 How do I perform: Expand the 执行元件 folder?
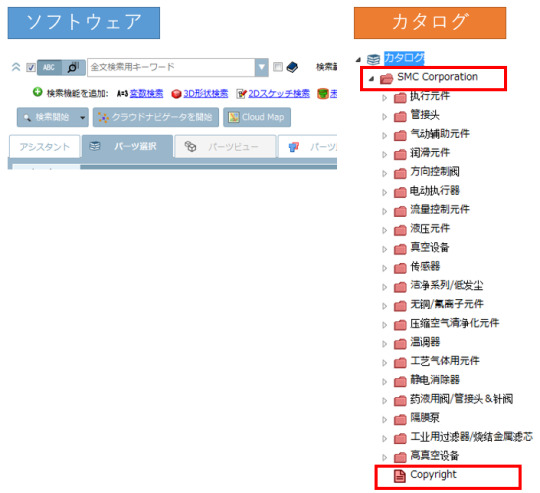385,98
